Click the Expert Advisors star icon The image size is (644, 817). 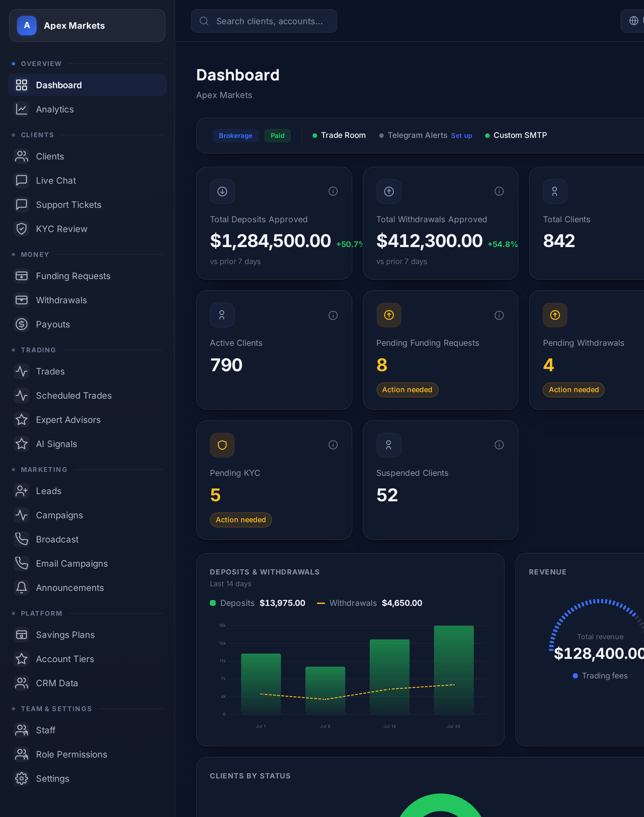pos(22,419)
